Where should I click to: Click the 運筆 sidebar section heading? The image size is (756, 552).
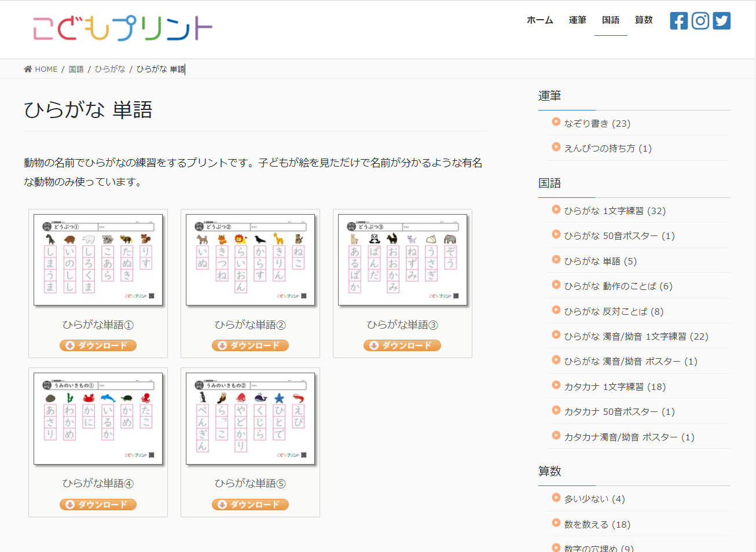(x=549, y=96)
